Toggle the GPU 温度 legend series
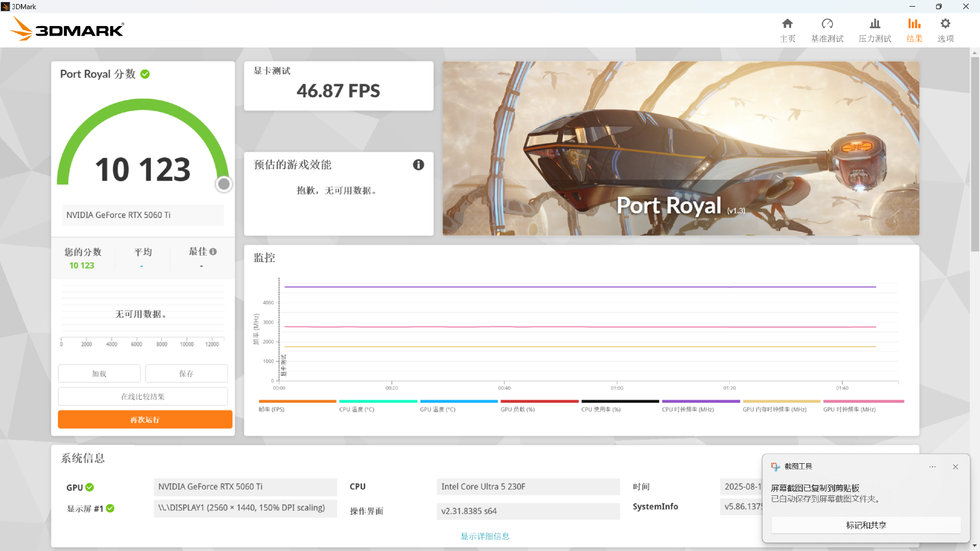Screen dimensions: 980x551 [x=437, y=409]
